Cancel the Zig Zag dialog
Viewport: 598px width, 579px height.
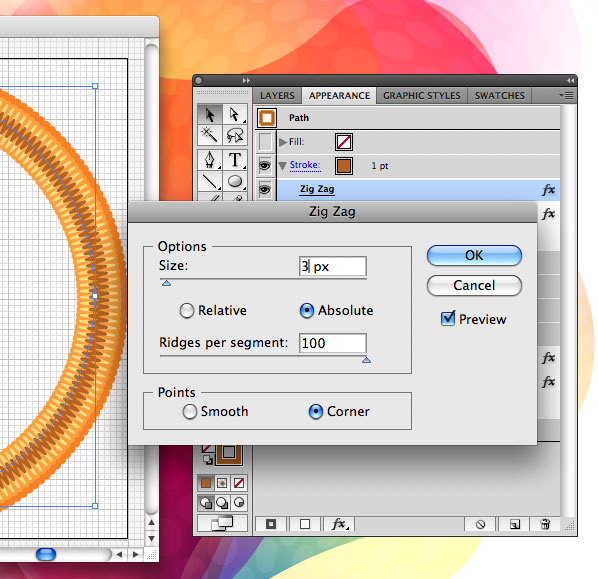pyautogui.click(x=474, y=285)
